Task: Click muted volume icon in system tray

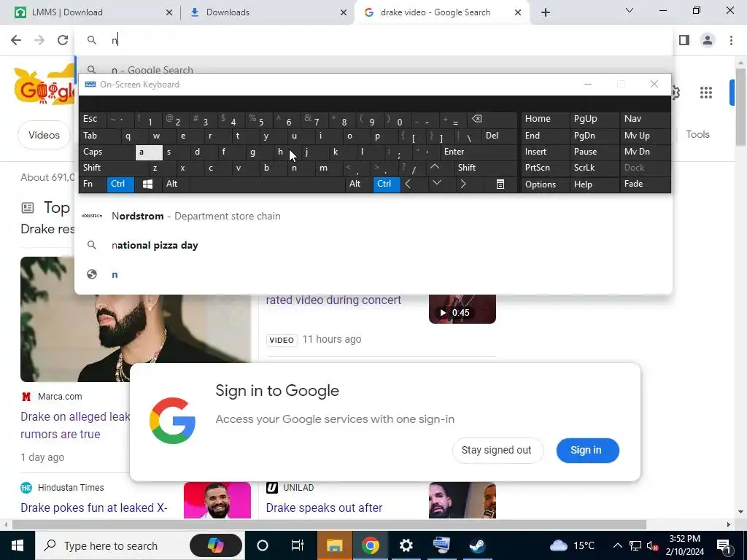Action: 652,545
